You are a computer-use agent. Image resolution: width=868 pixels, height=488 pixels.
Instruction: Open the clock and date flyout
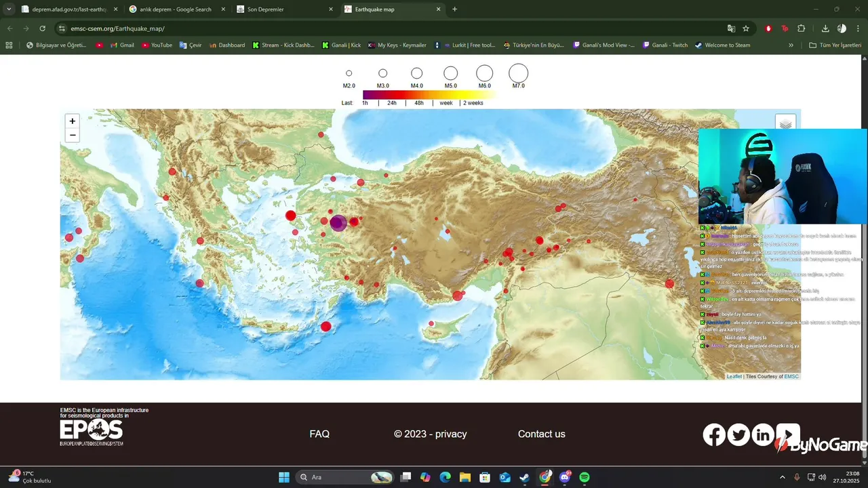[848, 477]
